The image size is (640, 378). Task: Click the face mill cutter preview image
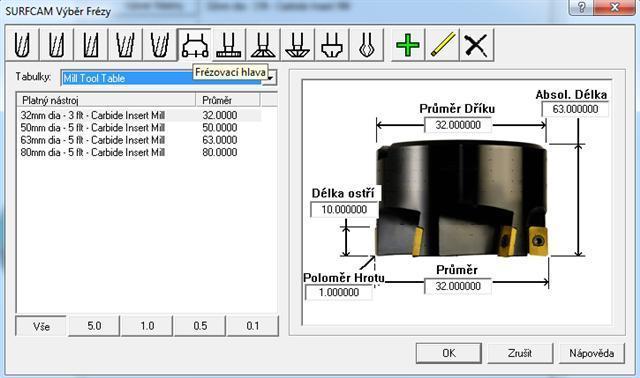pyautogui.click(x=461, y=199)
